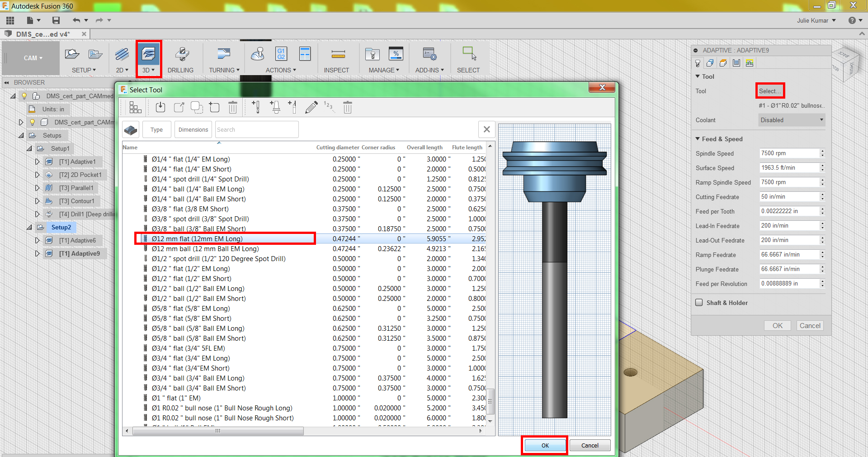Click the Select cursor icon in the ribbon

469,53
